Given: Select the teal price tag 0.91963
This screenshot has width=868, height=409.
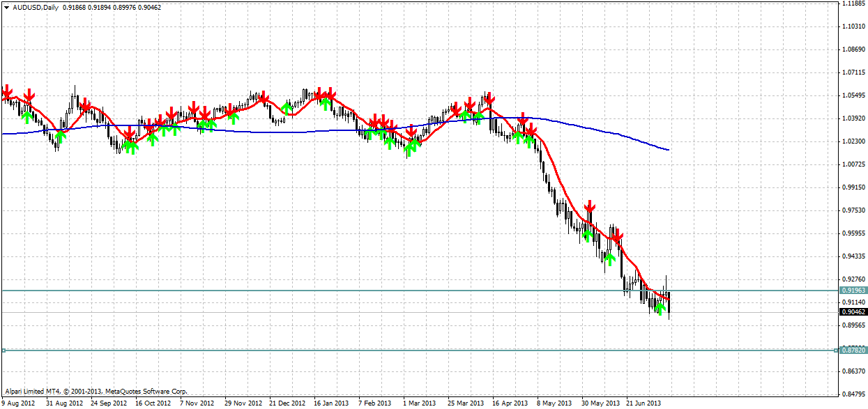Looking at the screenshot, I should click(x=852, y=290).
